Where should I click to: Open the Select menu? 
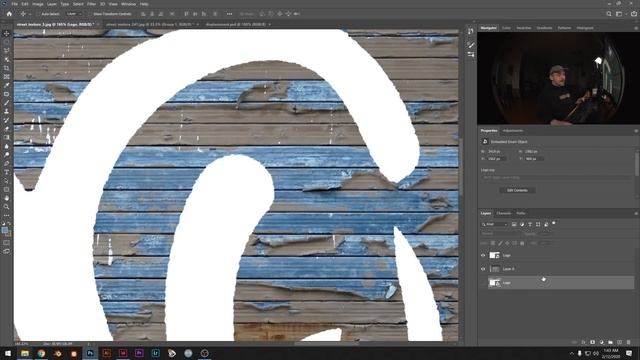click(78, 4)
